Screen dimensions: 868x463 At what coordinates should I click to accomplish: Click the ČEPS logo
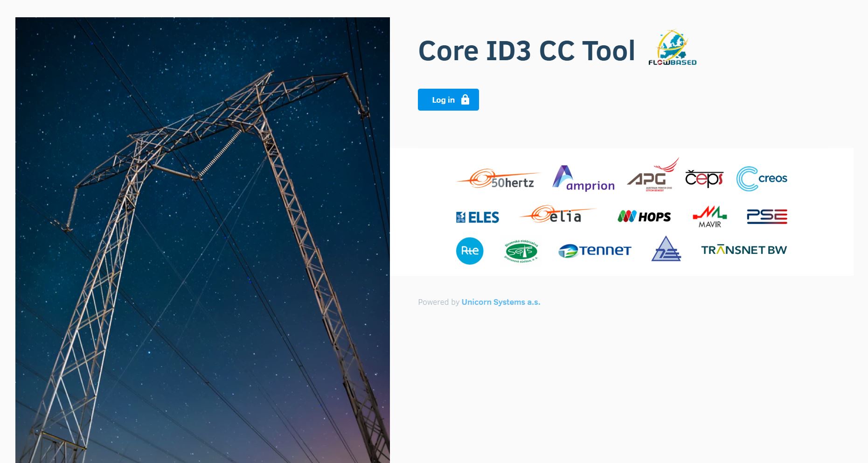pyautogui.click(x=704, y=178)
